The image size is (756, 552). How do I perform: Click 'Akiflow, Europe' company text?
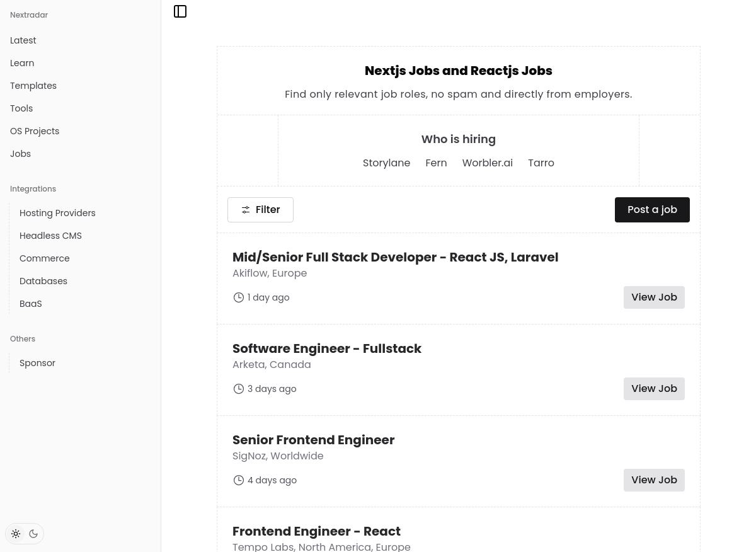coord(270,273)
